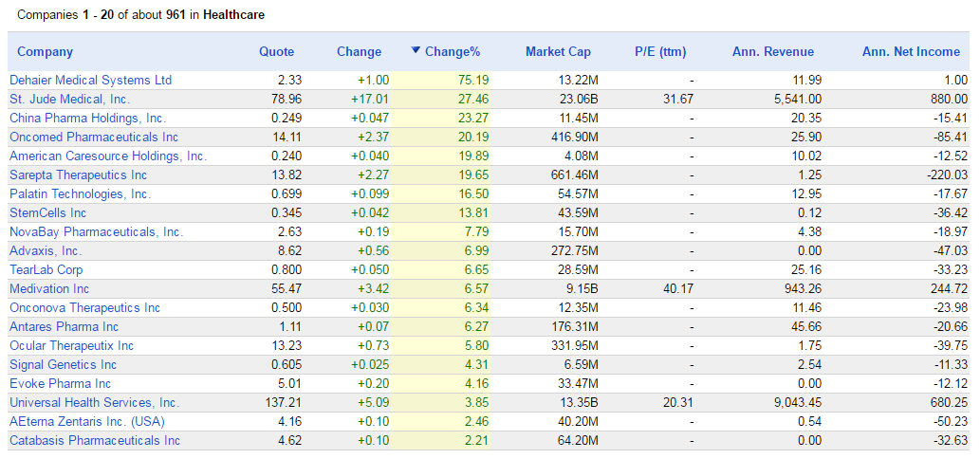
Task: Click Ocular Therapeutix Inc link
Action: click(72, 345)
